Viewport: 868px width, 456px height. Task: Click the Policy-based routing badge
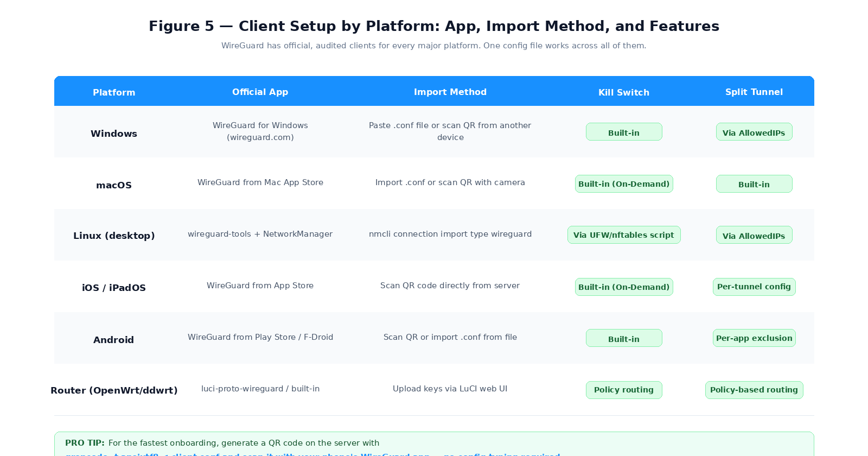[x=754, y=390]
